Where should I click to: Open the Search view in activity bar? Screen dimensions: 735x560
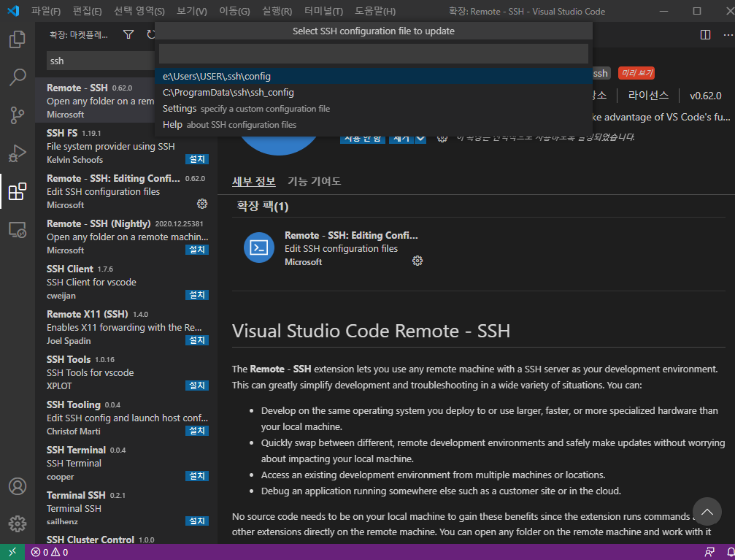click(x=18, y=77)
